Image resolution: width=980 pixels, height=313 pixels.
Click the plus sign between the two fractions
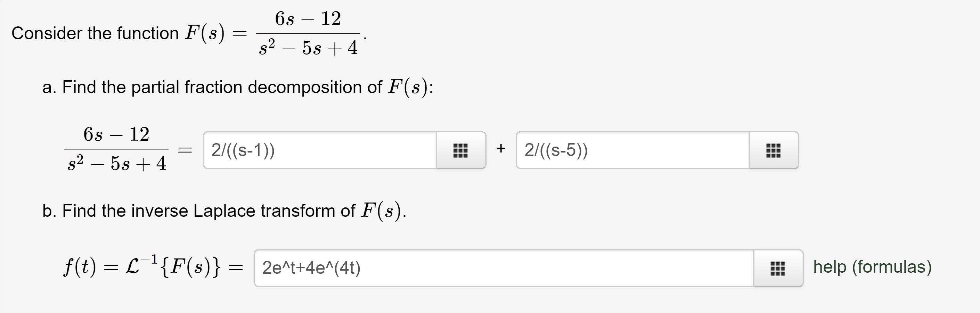coord(501,148)
